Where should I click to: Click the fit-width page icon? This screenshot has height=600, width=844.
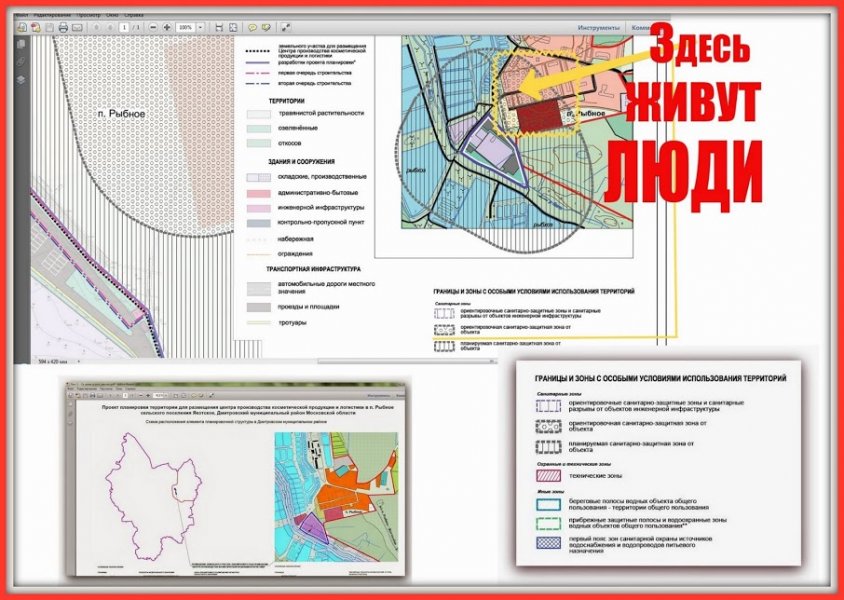click(x=218, y=28)
